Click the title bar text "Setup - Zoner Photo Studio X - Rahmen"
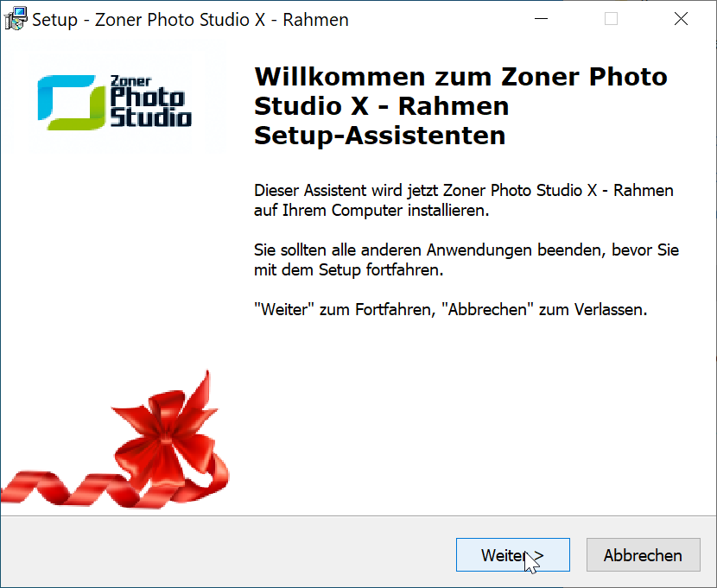 tap(190, 20)
